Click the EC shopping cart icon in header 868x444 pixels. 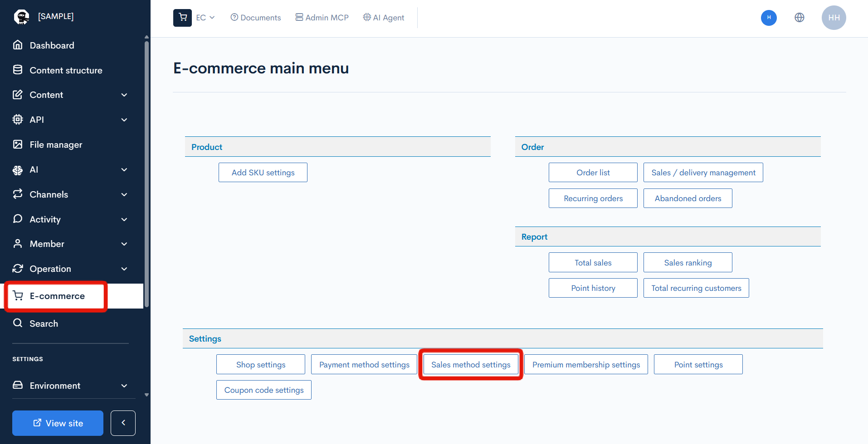coord(182,18)
